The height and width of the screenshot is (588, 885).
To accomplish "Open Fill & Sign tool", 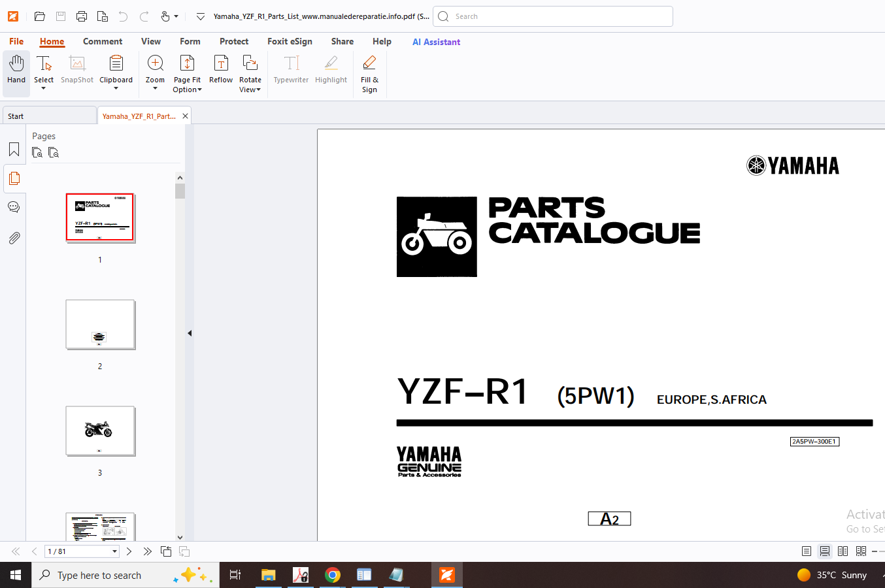I will tap(369, 74).
